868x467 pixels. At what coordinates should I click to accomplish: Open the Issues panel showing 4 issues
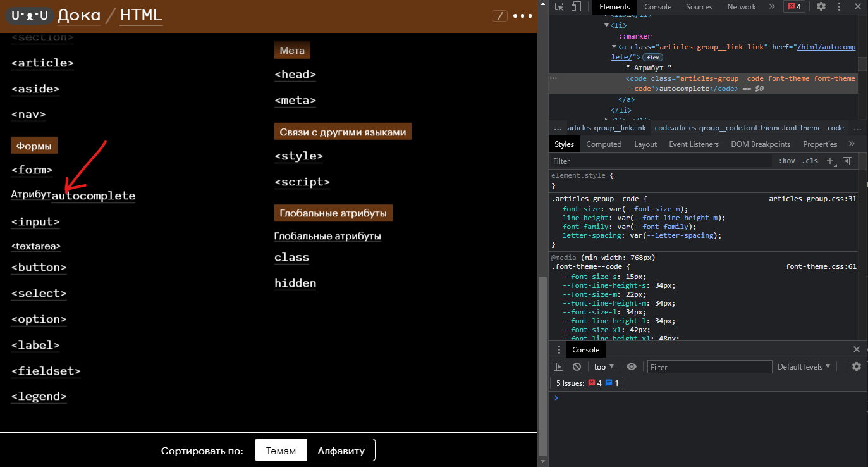[x=794, y=6]
